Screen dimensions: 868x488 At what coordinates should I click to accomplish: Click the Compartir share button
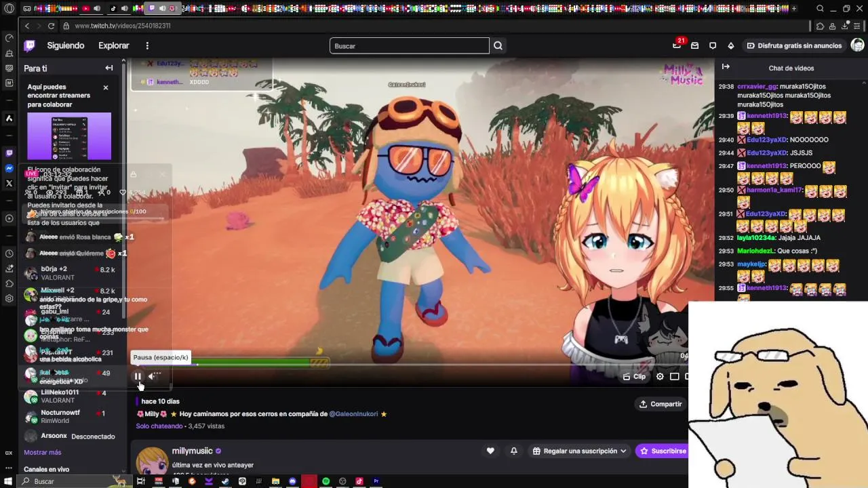tap(660, 404)
